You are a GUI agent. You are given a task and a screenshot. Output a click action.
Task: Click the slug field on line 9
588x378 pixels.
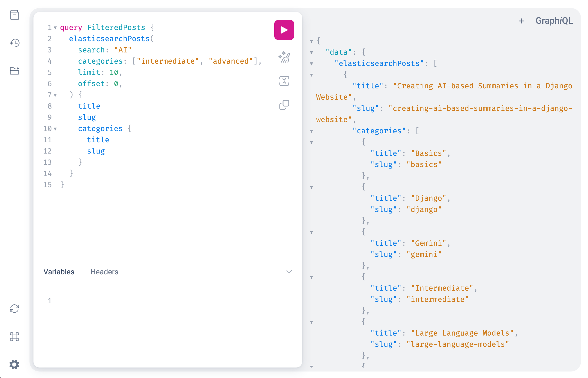click(87, 117)
